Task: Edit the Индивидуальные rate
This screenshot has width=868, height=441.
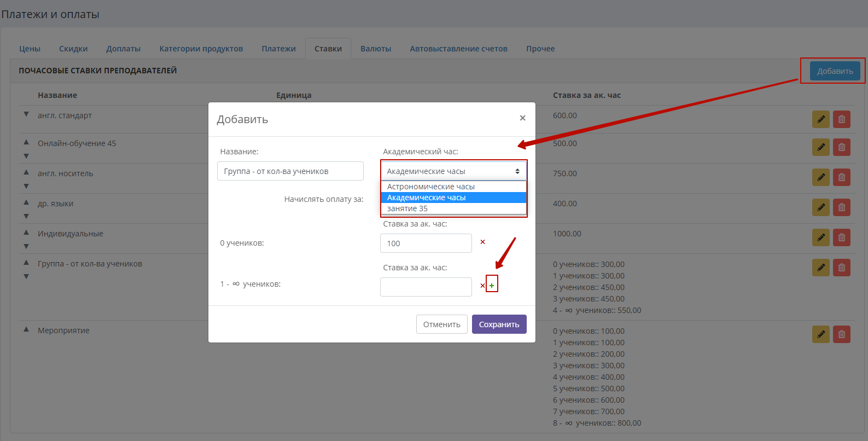Action: [820, 237]
